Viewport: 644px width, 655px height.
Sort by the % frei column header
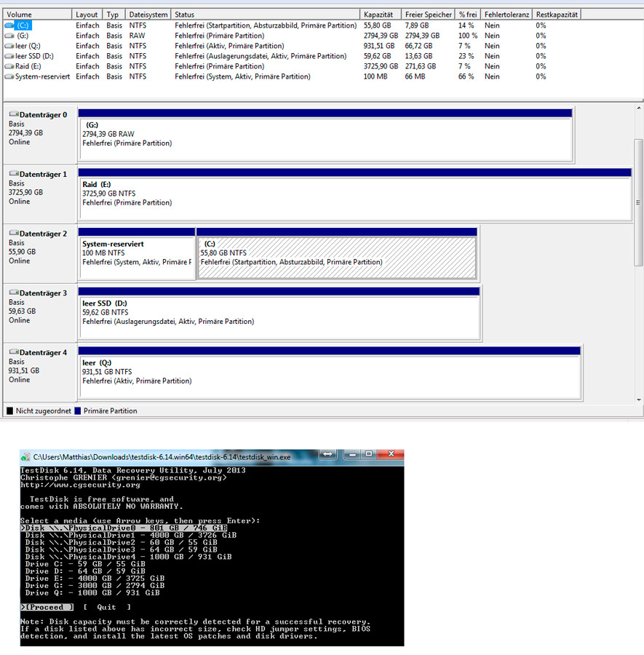468,15
